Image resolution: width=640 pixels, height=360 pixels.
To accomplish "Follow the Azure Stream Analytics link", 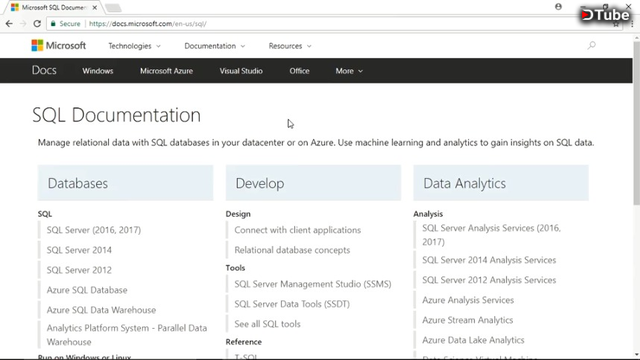I will click(x=467, y=320).
